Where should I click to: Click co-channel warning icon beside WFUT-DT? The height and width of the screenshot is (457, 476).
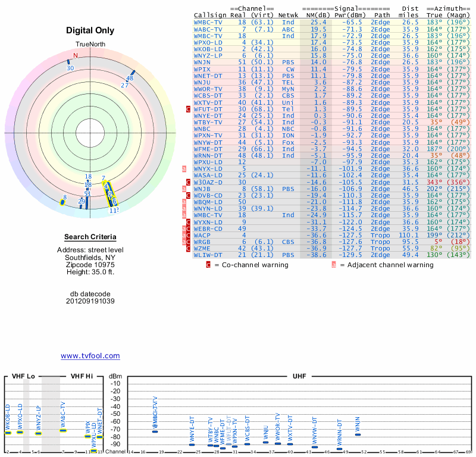[189, 109]
